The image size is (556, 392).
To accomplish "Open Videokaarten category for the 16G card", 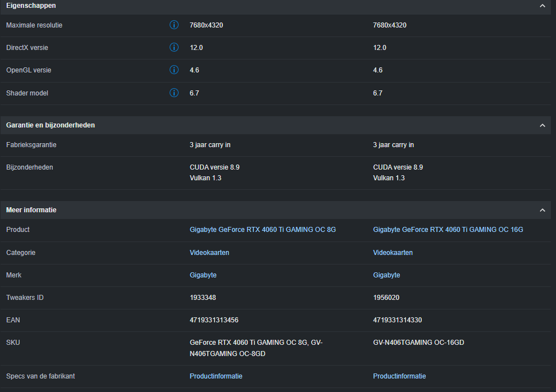I will tap(393, 253).
